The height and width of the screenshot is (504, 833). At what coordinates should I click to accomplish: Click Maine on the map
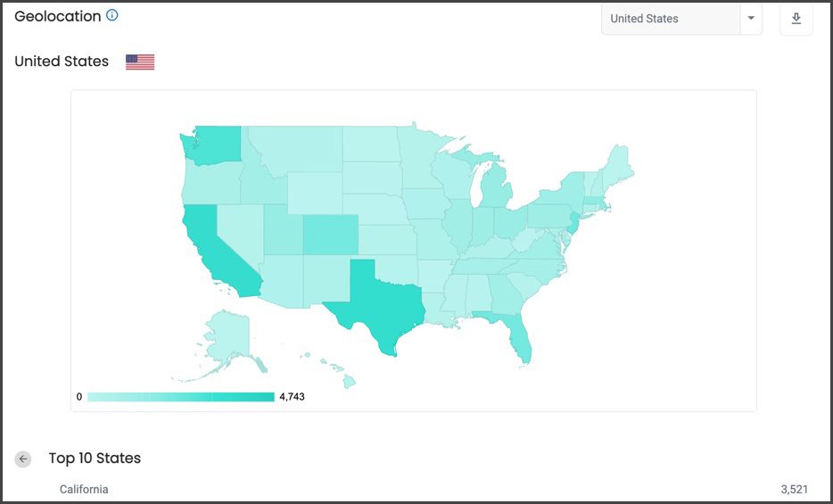[619, 166]
